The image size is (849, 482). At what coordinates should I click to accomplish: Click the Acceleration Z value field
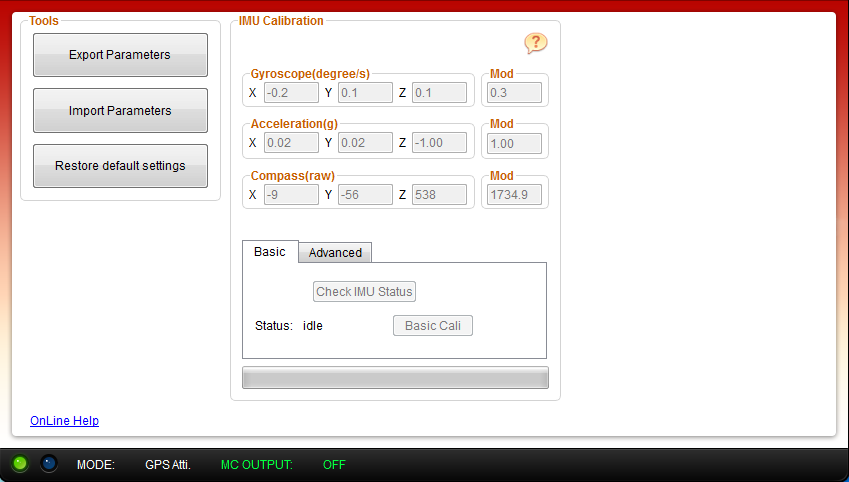(439, 143)
